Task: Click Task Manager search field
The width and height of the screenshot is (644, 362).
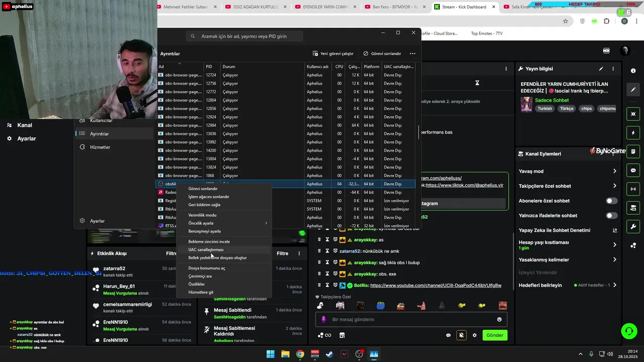Action: (244, 36)
